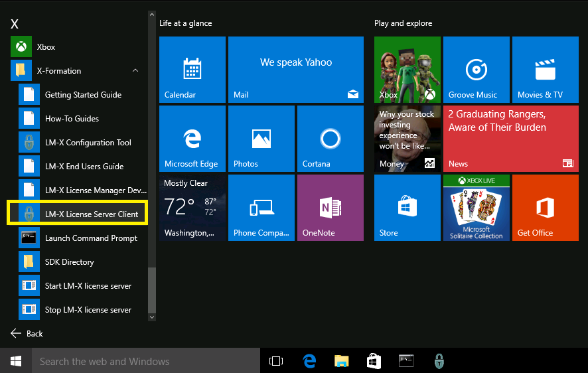Go Back to the main Start menu
Screen dimensions: 588x373
(27, 333)
